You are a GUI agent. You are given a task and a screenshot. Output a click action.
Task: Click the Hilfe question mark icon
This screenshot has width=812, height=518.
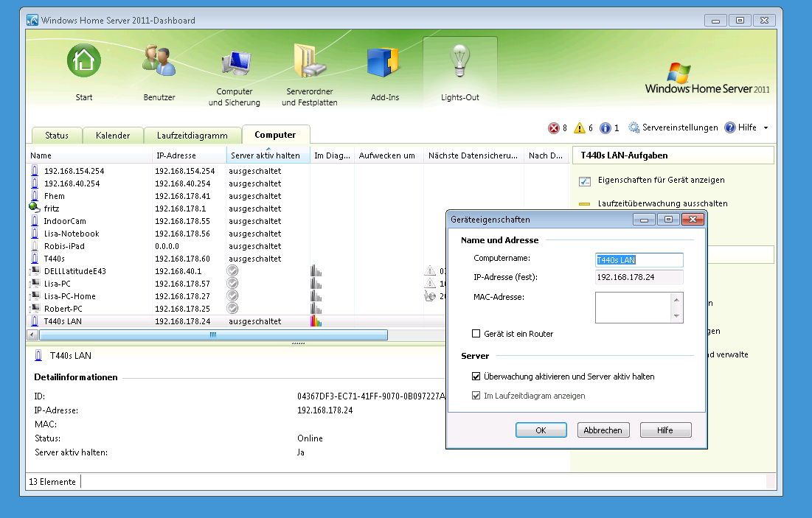point(729,127)
